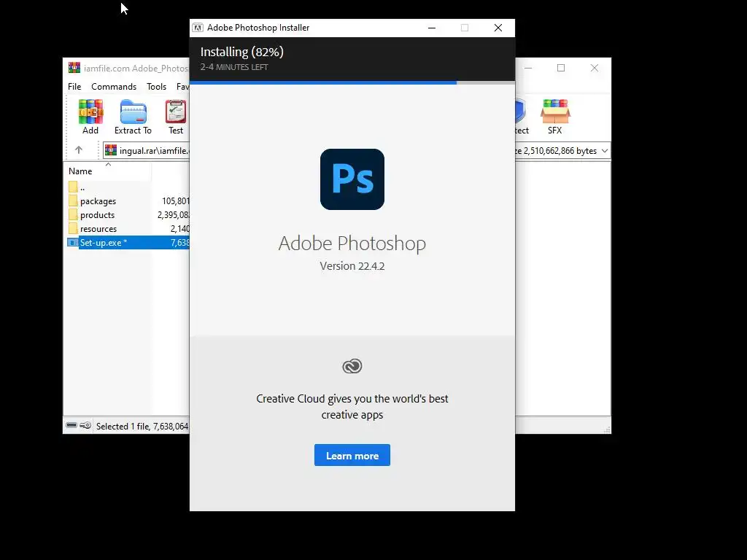747x560 pixels.
Task: Click the Adobe installer title bar icon
Action: pos(198,28)
